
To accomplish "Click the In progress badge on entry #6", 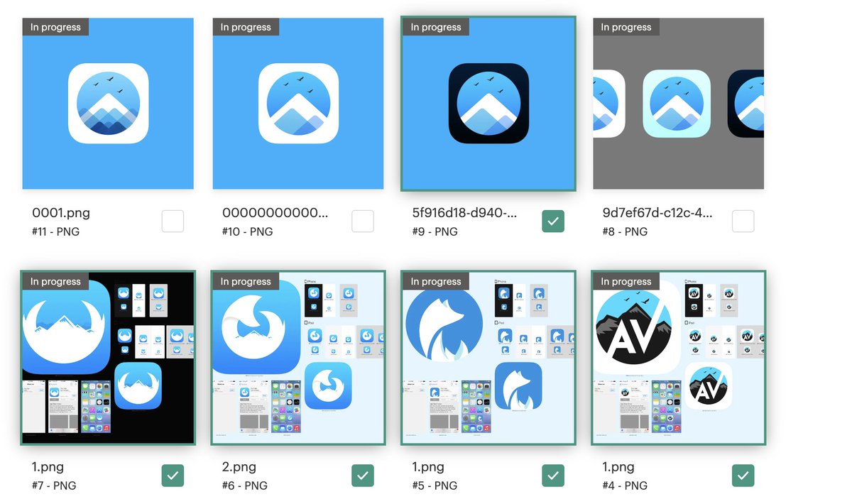I will point(246,281).
